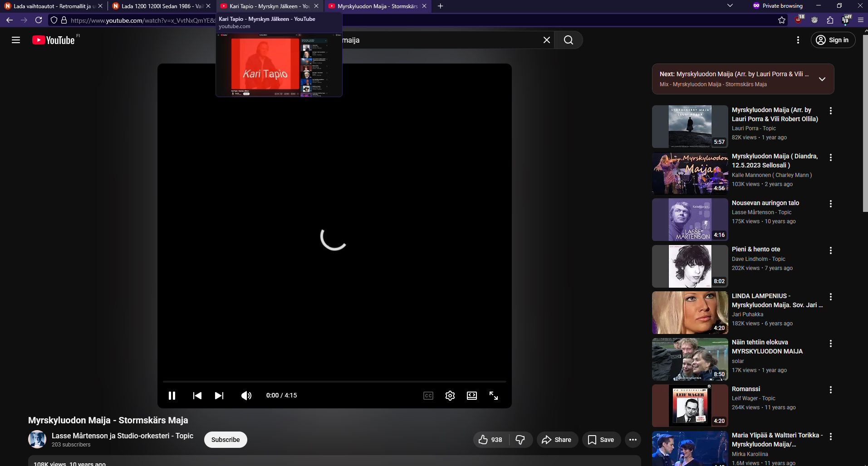Image resolution: width=868 pixels, height=466 pixels.
Task: Close the Lada vaihtoautot tab
Action: point(100,6)
